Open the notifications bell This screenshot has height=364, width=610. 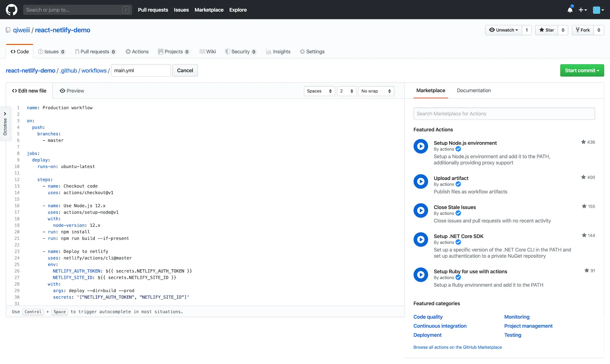coord(570,10)
